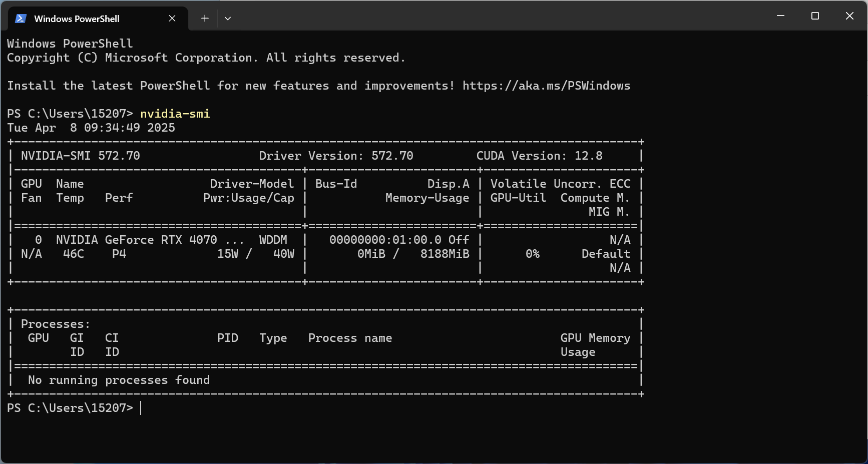Open a new tab with plus button
The height and width of the screenshot is (464, 868).
[x=205, y=19]
